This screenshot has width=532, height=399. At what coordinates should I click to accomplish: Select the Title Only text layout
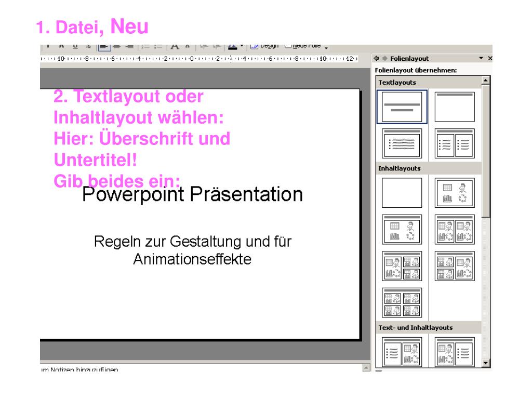coord(455,107)
